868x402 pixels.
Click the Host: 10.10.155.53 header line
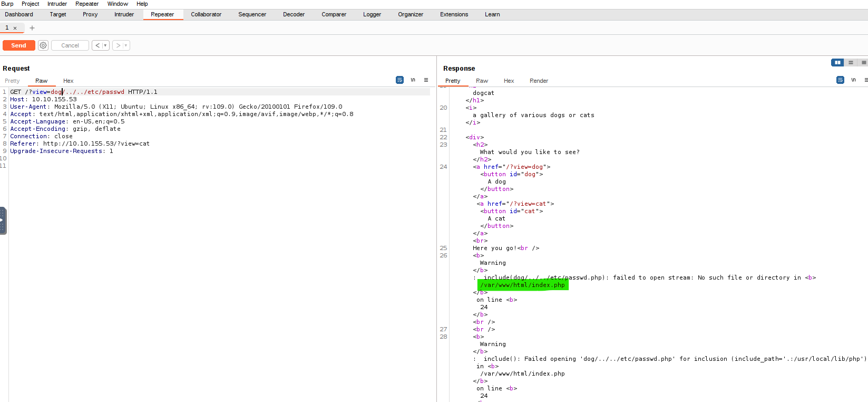point(43,99)
